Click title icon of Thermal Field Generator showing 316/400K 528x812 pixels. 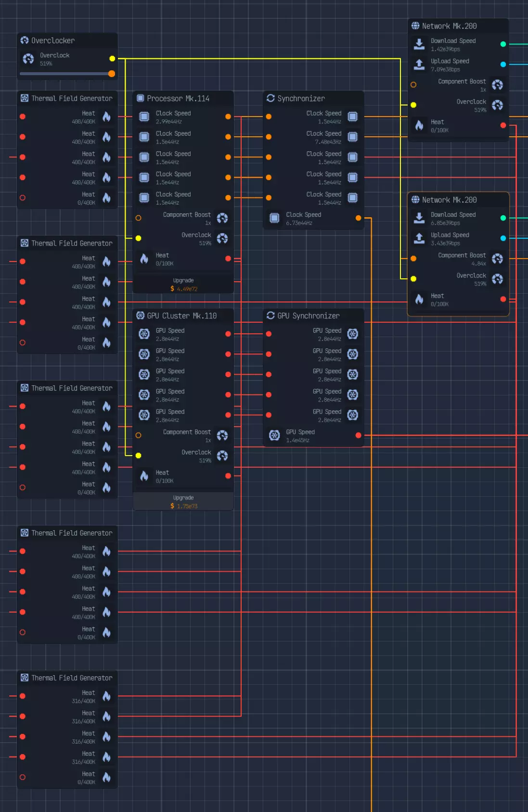coord(25,678)
